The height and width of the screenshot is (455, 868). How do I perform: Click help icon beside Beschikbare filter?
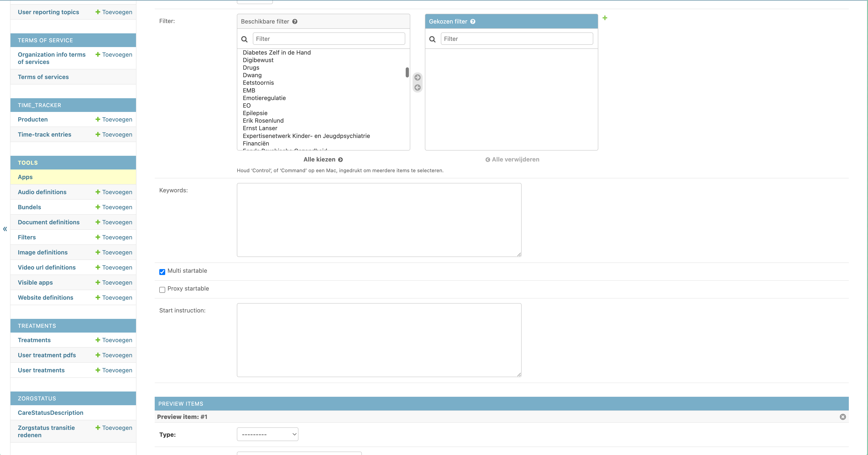point(295,22)
